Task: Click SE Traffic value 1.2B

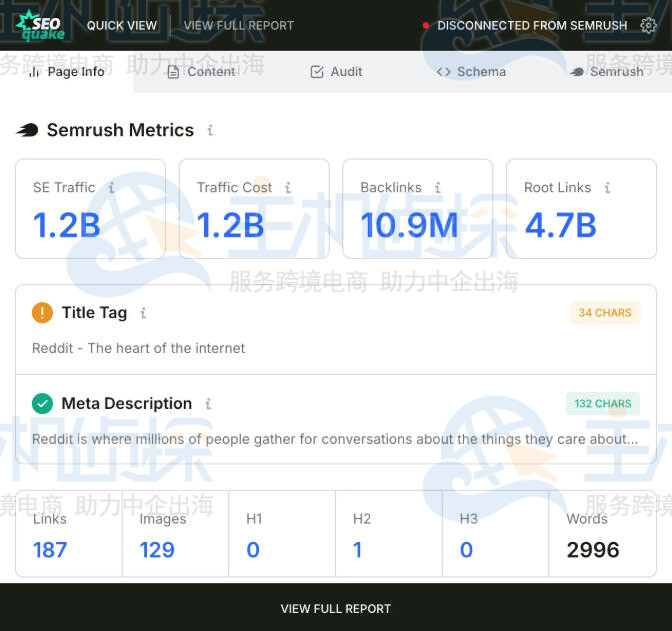Action: coord(67,225)
